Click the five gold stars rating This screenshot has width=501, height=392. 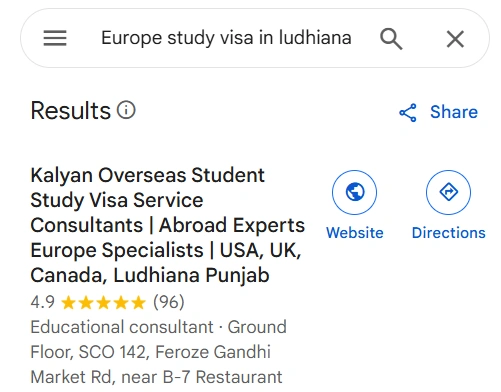click(x=104, y=303)
